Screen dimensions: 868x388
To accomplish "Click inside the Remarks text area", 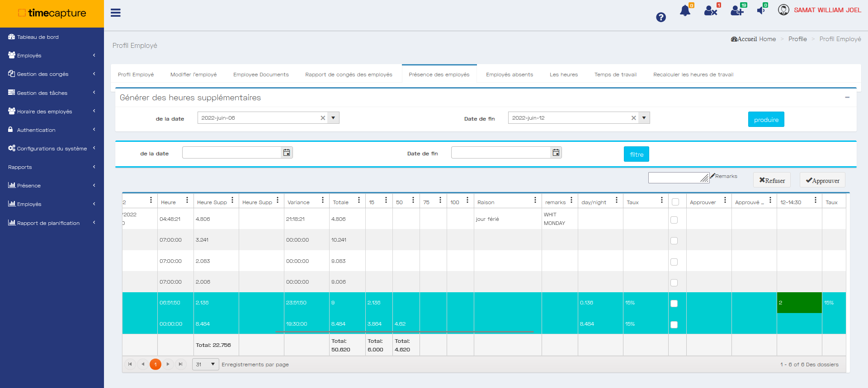I will [x=679, y=178].
